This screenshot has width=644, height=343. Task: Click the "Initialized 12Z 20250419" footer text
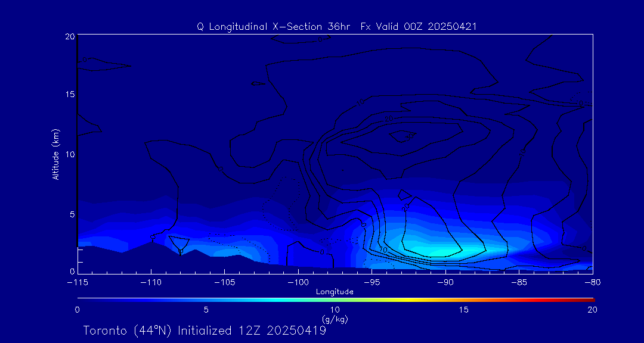coord(252,330)
